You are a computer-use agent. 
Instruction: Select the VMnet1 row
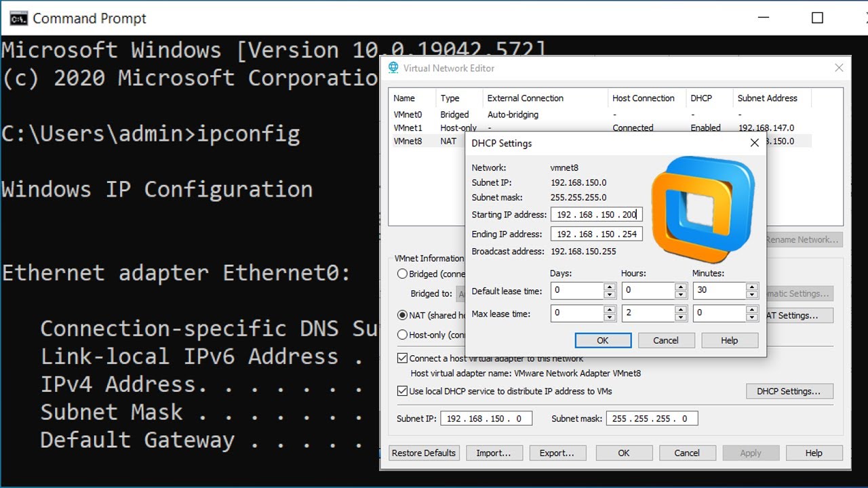click(600, 127)
